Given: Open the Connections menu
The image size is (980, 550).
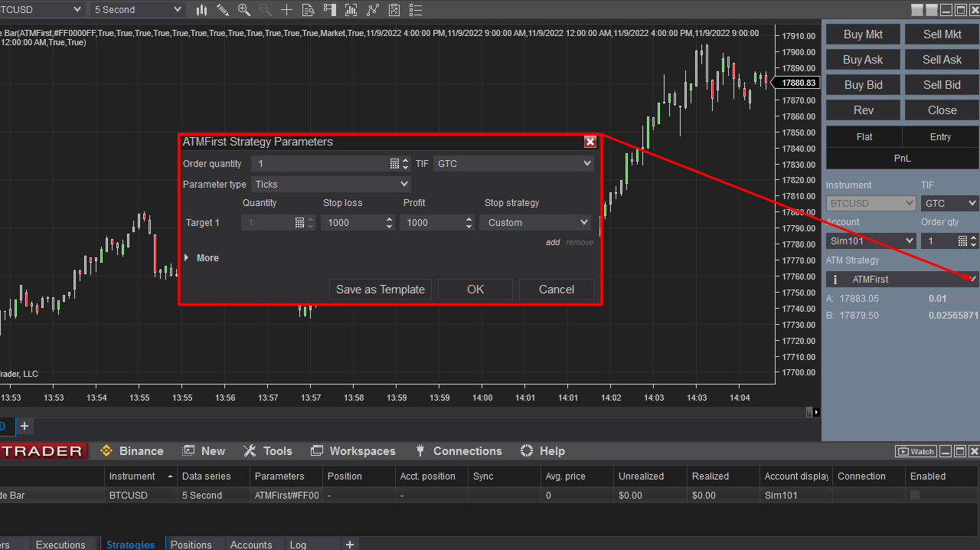Looking at the screenshot, I should tap(458, 451).
